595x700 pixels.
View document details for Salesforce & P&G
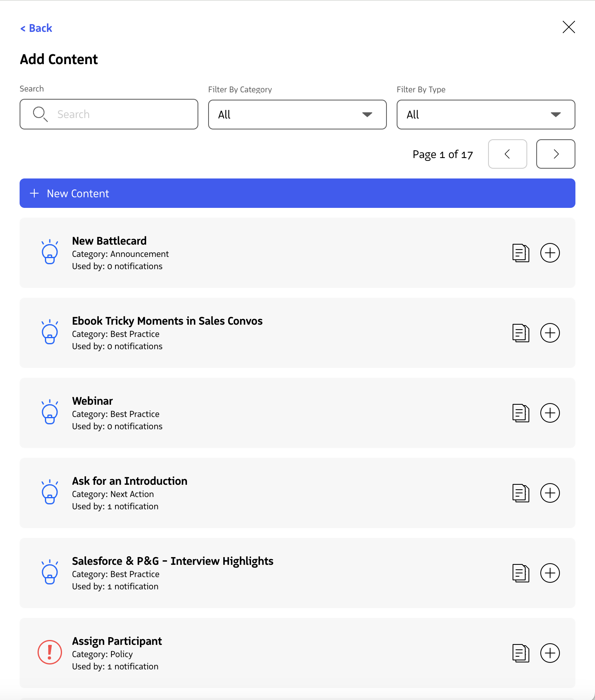click(521, 573)
